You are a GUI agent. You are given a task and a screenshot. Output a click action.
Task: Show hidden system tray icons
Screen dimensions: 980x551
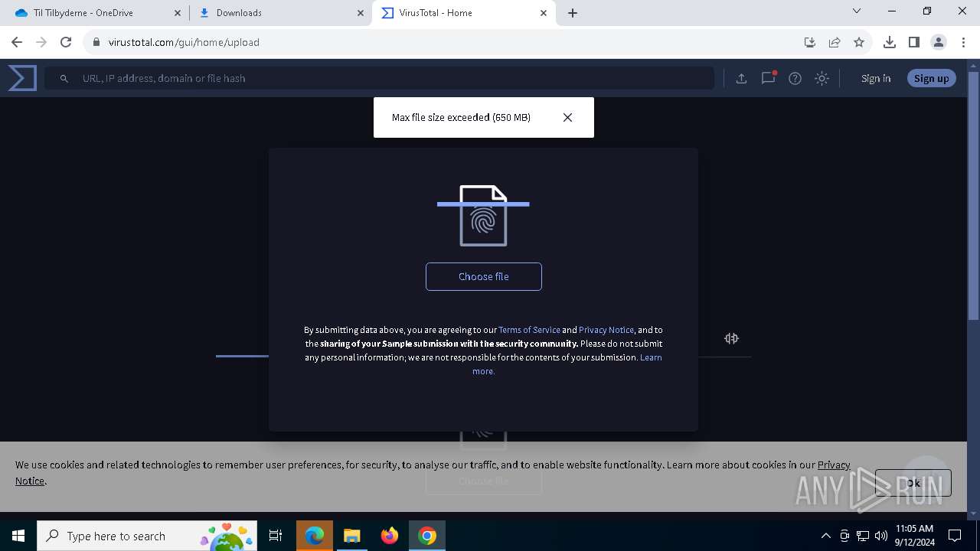[825, 536]
